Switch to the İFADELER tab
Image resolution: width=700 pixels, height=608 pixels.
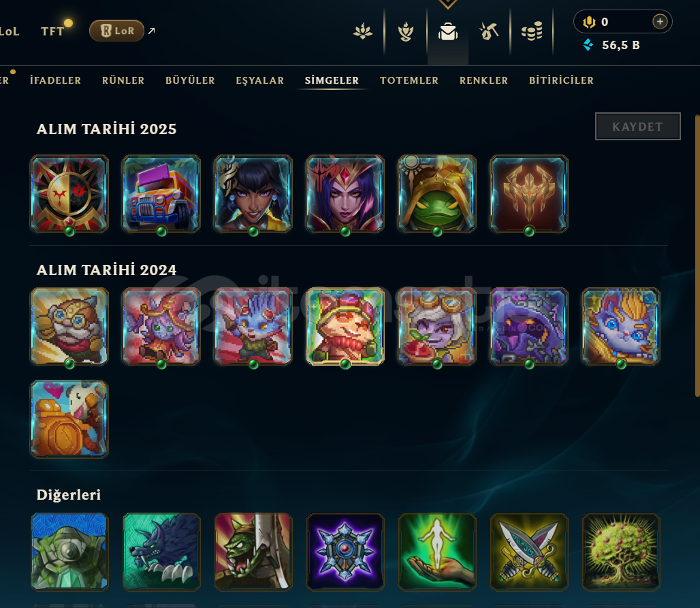55,80
